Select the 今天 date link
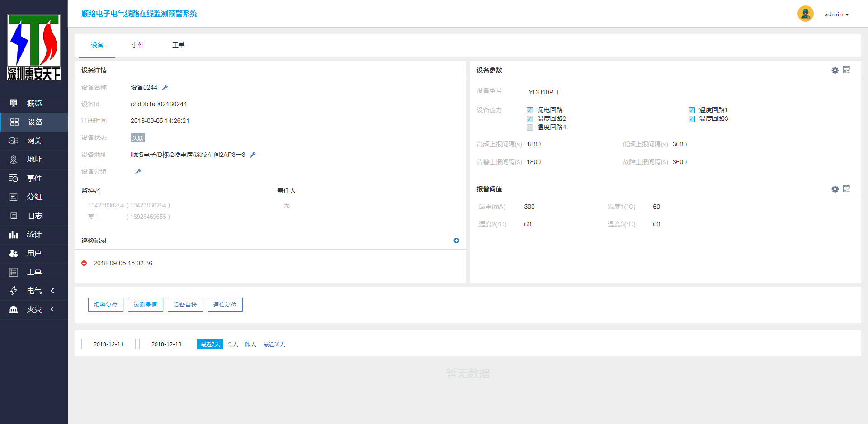 tap(232, 344)
